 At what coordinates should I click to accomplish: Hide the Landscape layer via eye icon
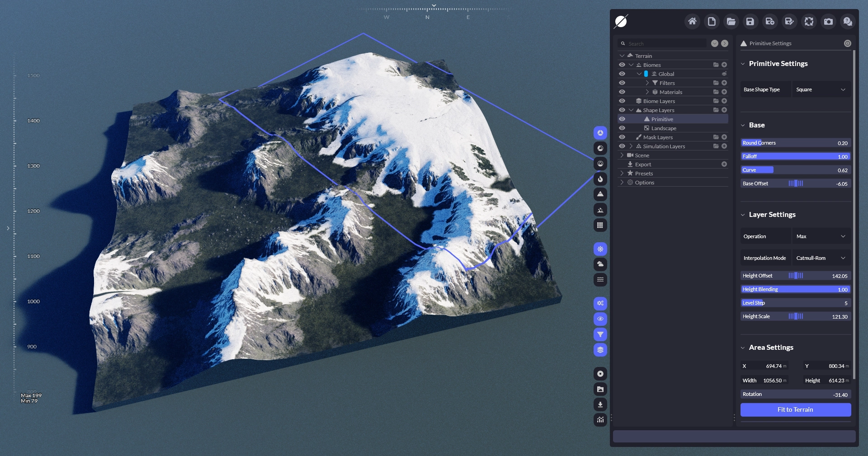(622, 128)
